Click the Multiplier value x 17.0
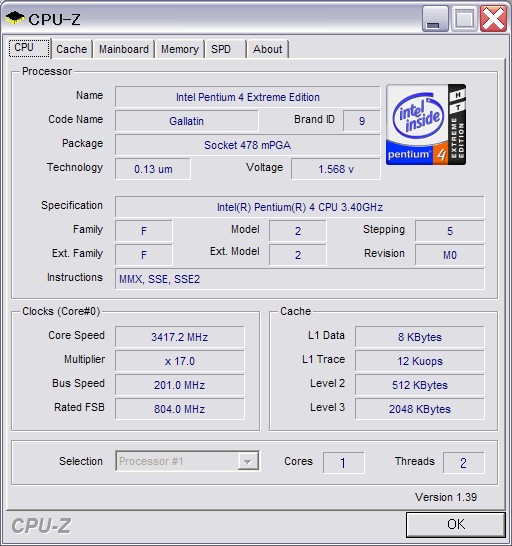Screen dimensions: 512x546 tap(180, 361)
